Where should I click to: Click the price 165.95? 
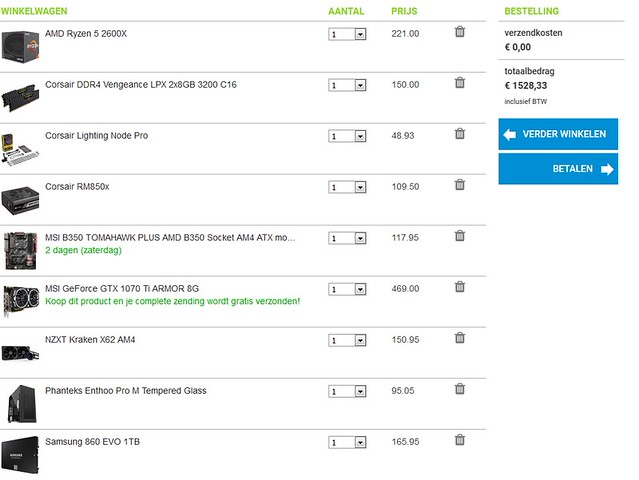tap(405, 441)
